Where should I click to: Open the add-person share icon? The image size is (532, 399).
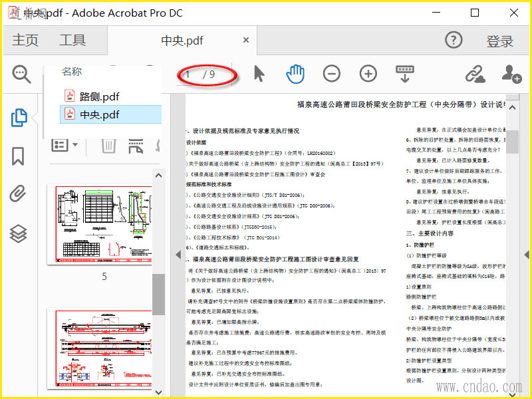[511, 74]
